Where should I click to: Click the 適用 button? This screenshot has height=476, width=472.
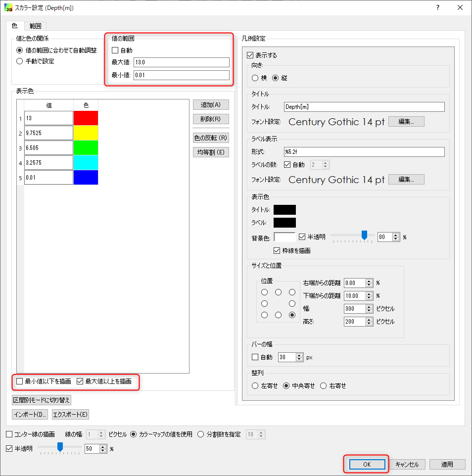[x=447, y=465]
